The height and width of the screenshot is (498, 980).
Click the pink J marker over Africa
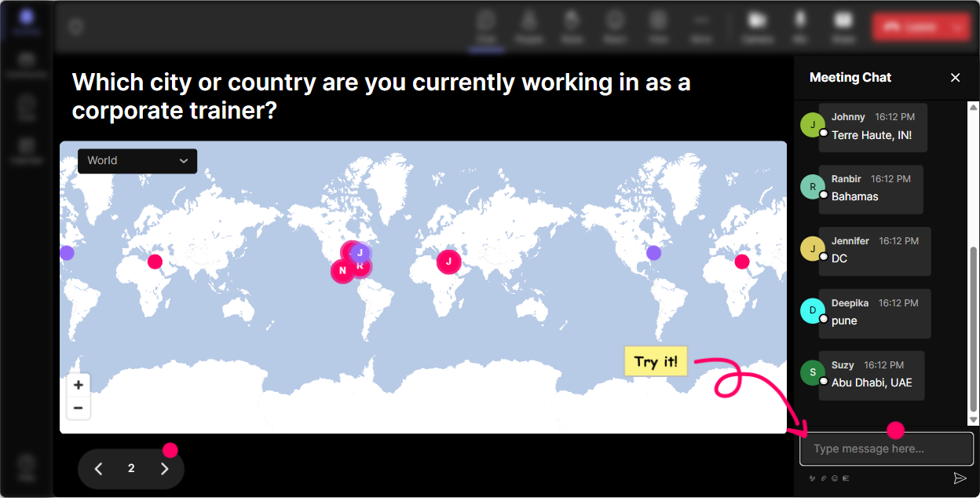click(448, 262)
